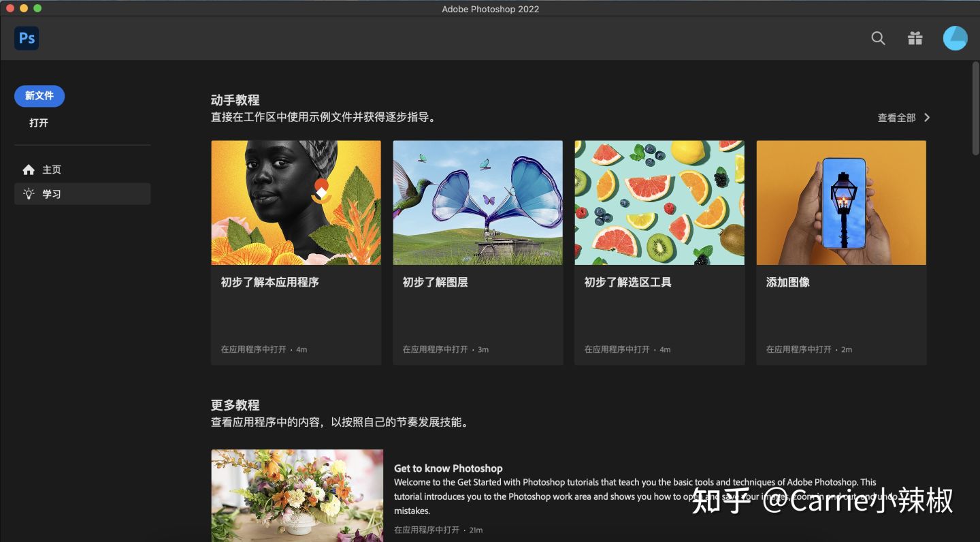The image size is (980, 542).
Task: Click the 添加图像 card title
Action: coord(787,282)
